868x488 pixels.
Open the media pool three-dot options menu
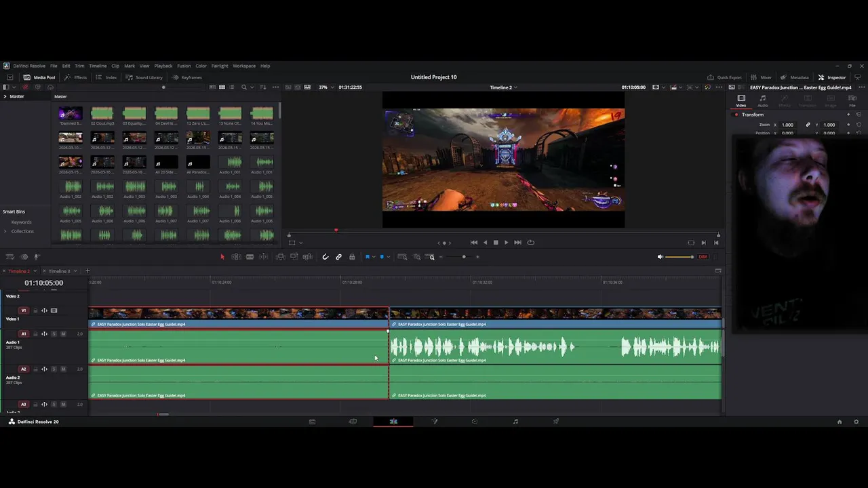[275, 87]
